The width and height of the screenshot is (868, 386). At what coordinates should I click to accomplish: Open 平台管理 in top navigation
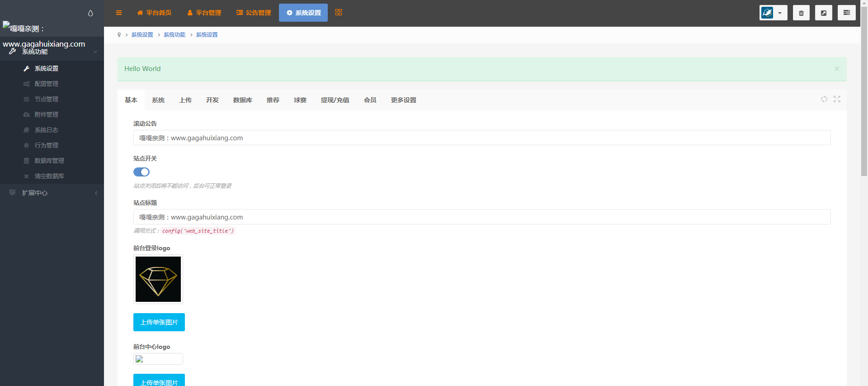204,13
